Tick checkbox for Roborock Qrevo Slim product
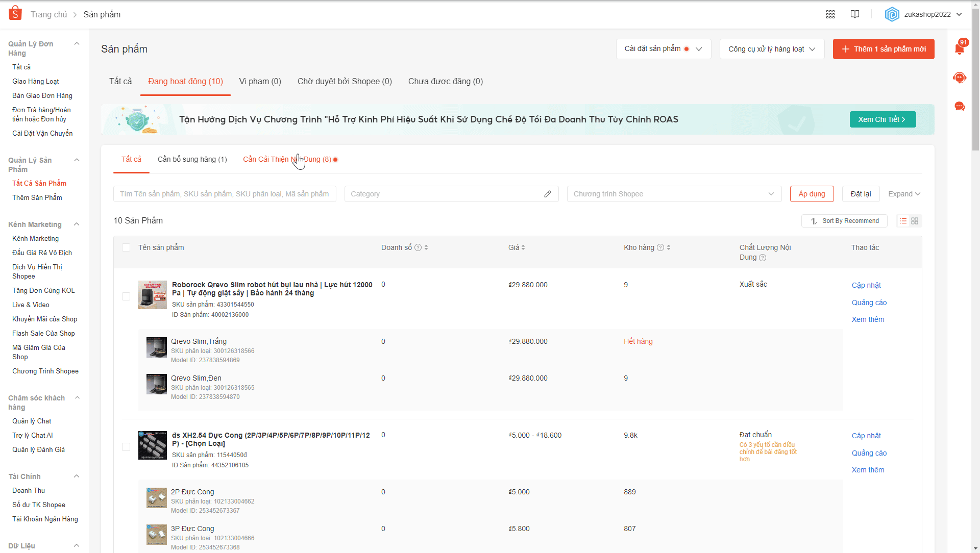This screenshot has width=980, height=553. (x=126, y=296)
